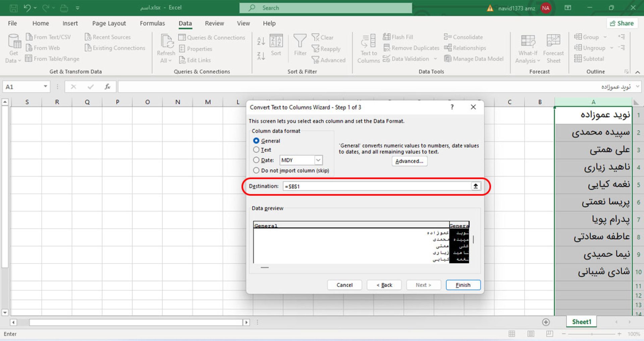This screenshot has width=644, height=341.
Task: Click Remove Duplicates in Data Tools
Action: click(411, 48)
